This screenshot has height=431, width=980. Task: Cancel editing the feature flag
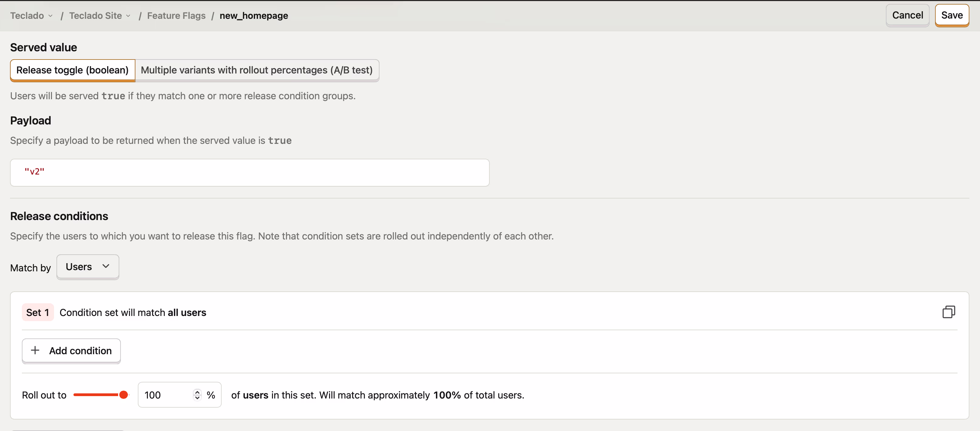pyautogui.click(x=907, y=15)
